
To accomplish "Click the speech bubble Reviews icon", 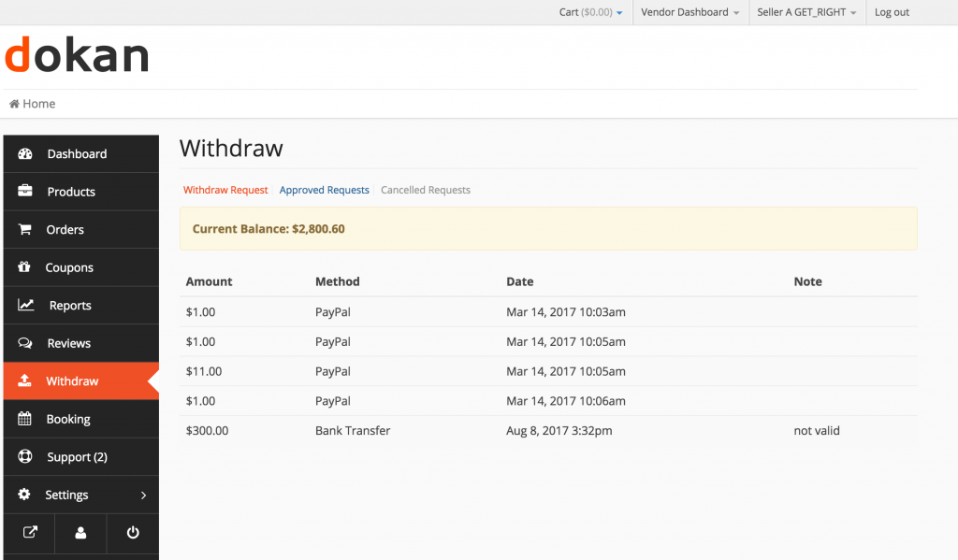I will tap(25, 343).
